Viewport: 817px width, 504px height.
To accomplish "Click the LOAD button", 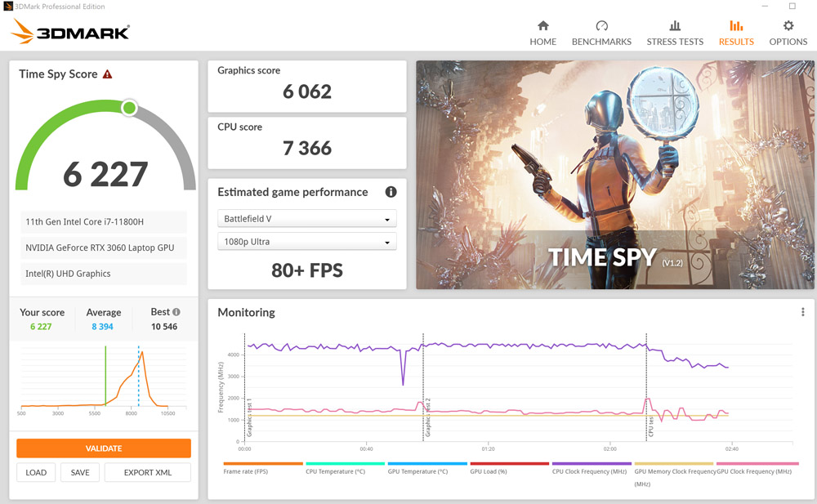I will point(36,472).
